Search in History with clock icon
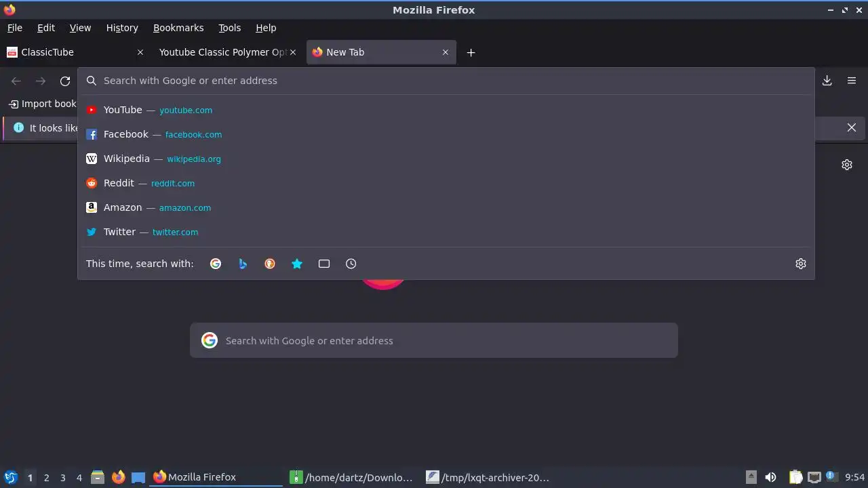 [x=351, y=264]
